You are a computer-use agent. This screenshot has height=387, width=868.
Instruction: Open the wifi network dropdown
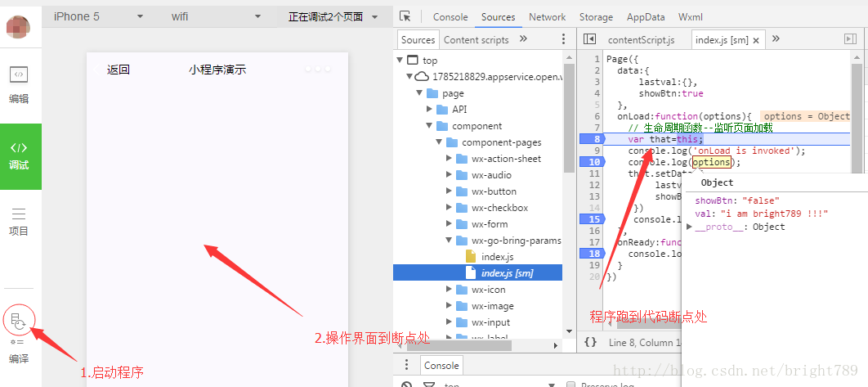click(216, 16)
